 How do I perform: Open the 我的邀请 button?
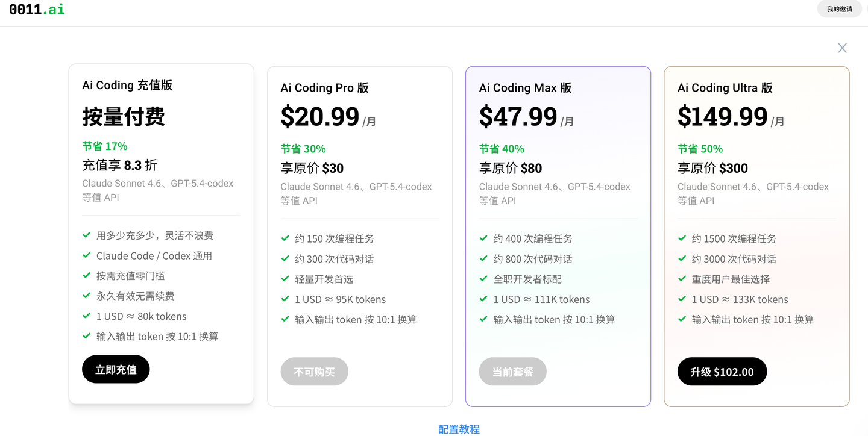[x=839, y=9]
